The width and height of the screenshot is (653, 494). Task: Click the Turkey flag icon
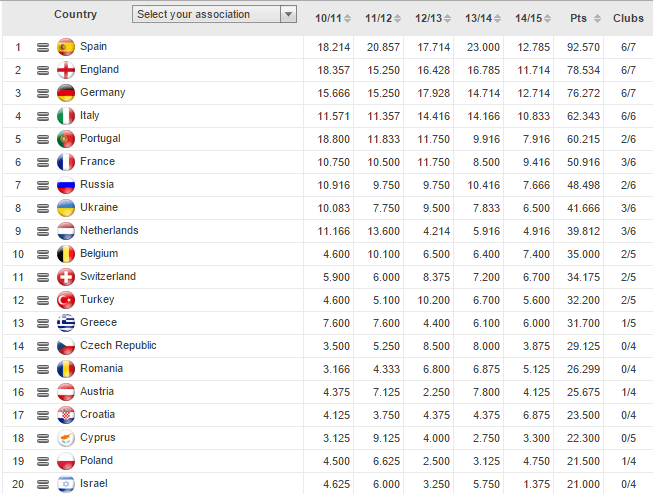66,300
